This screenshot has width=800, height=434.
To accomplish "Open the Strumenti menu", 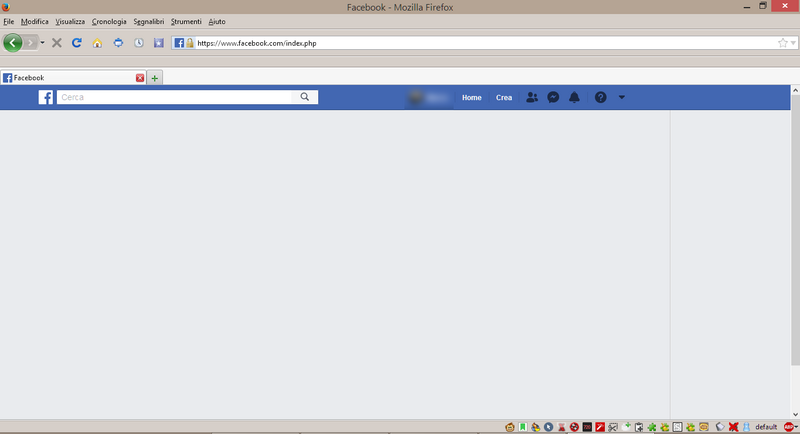I will tap(186, 21).
